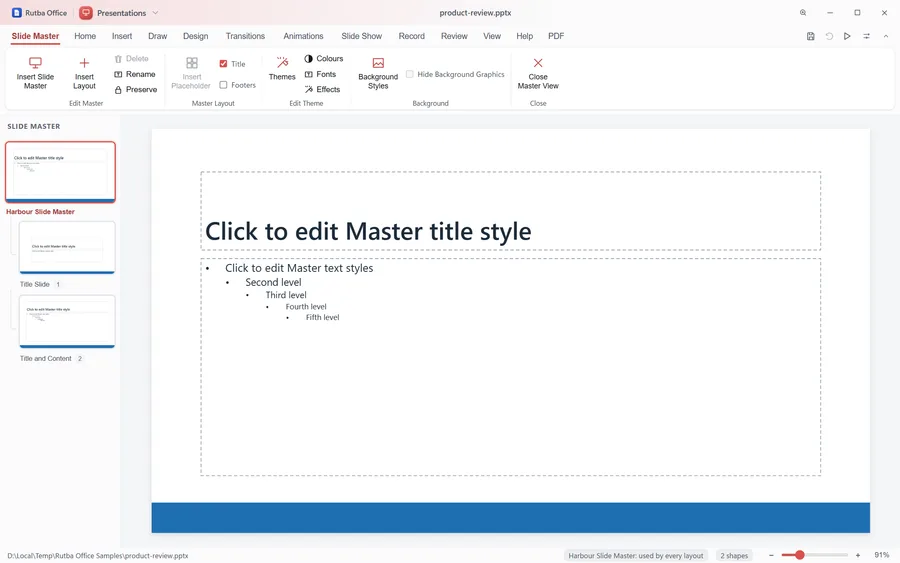Click the save icon in title area

[810, 36]
